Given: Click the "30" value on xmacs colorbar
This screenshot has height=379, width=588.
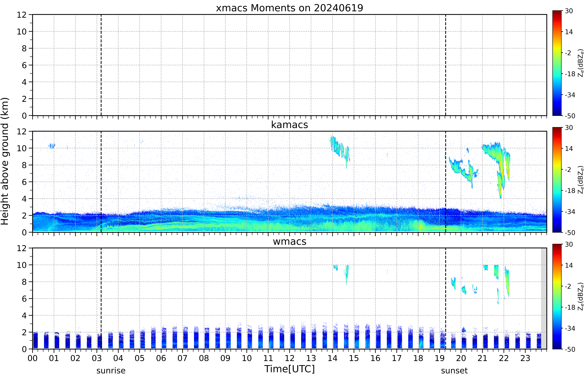Looking at the screenshot, I should pos(569,11).
